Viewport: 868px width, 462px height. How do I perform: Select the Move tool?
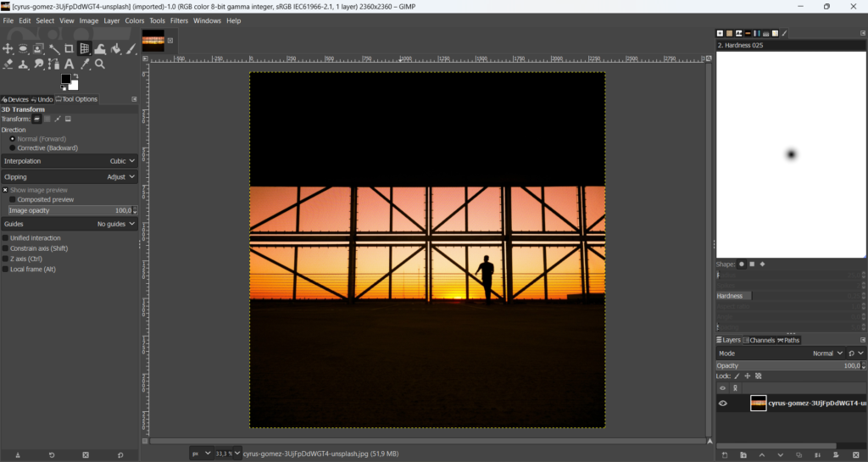[8, 49]
